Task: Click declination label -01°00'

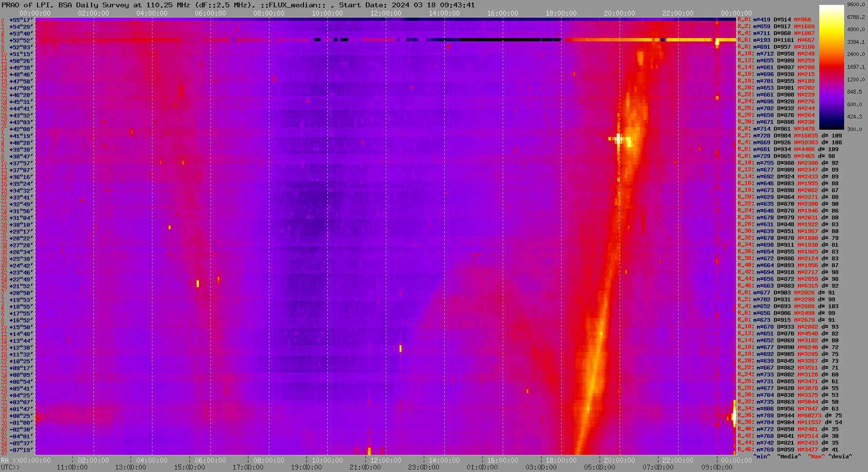Action: click(21, 423)
